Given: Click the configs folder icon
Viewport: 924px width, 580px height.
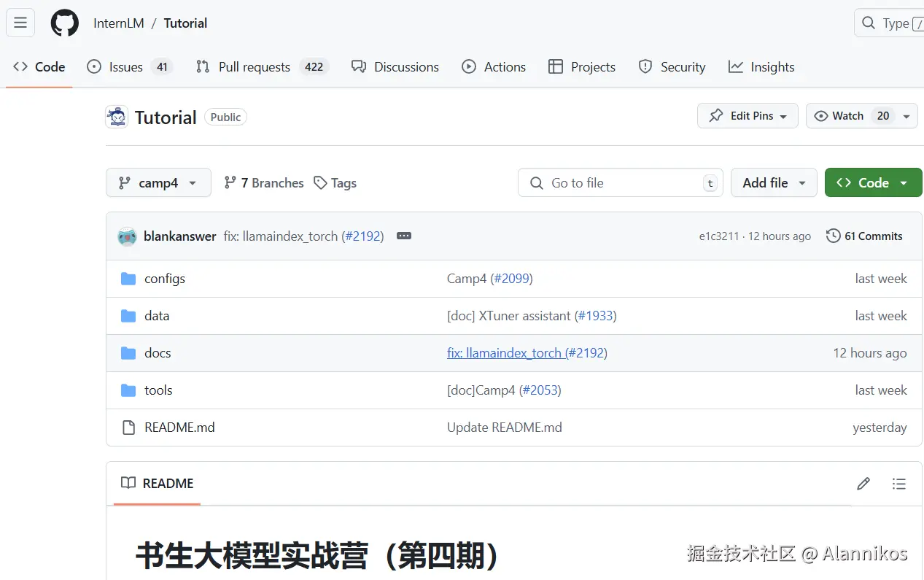Looking at the screenshot, I should click(x=128, y=279).
